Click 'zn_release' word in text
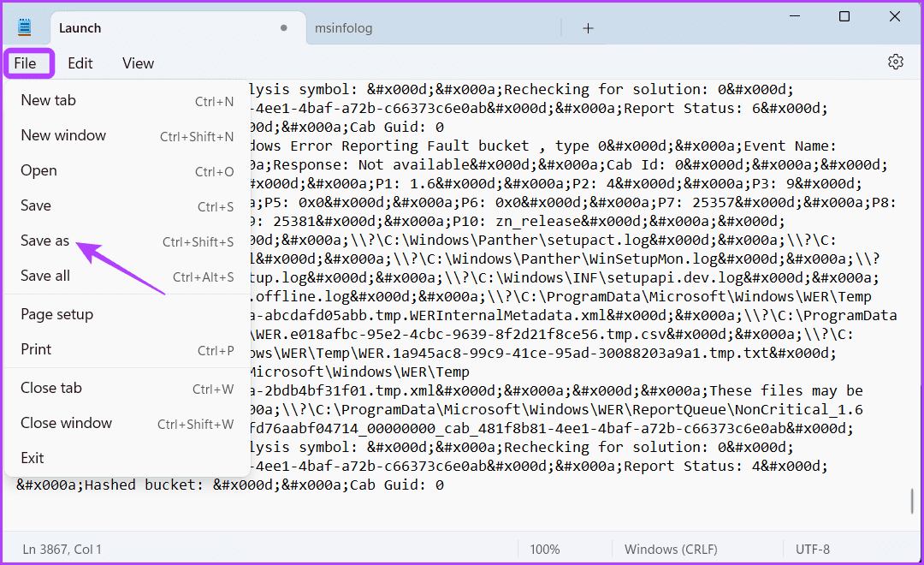 pyautogui.click(x=538, y=221)
